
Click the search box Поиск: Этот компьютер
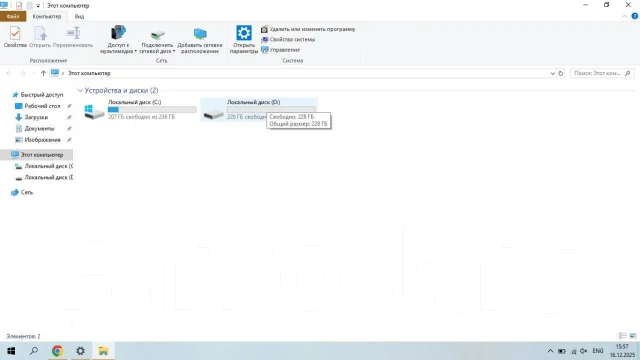(602, 73)
